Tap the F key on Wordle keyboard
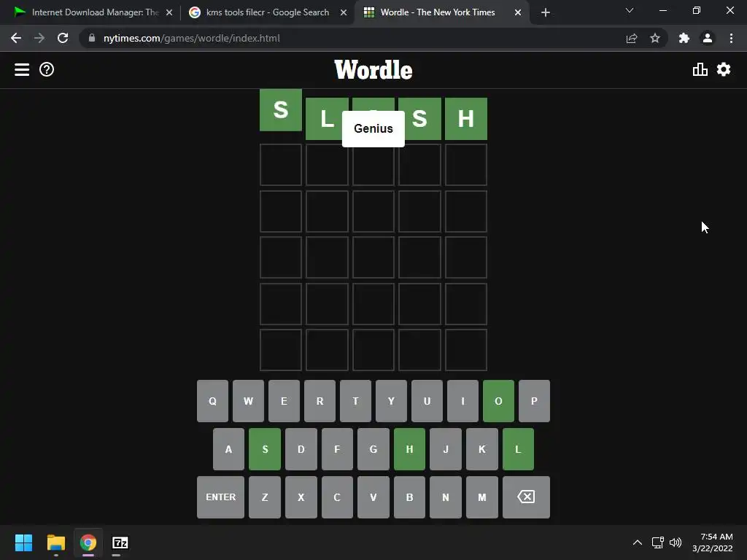 337,449
